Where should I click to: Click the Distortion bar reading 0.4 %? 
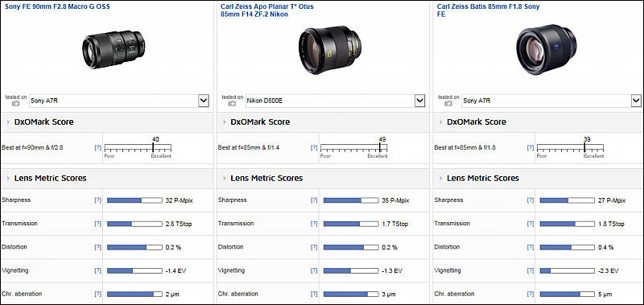[568, 247]
